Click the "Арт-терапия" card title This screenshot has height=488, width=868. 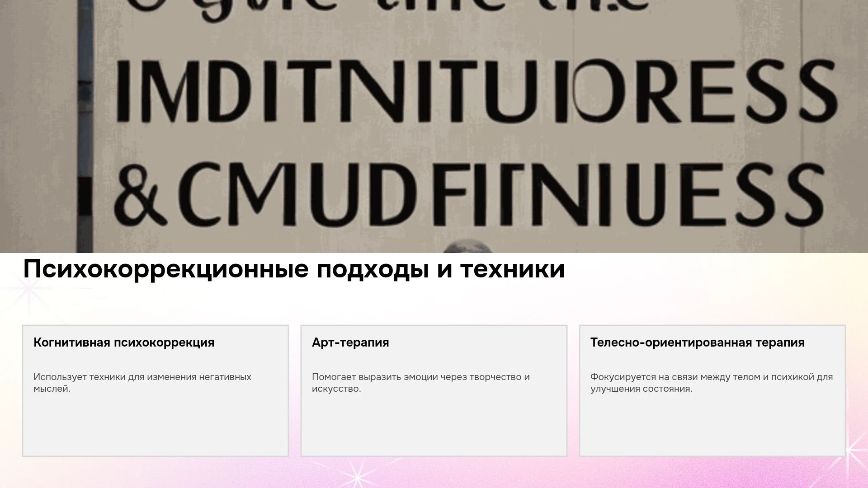coord(350,343)
